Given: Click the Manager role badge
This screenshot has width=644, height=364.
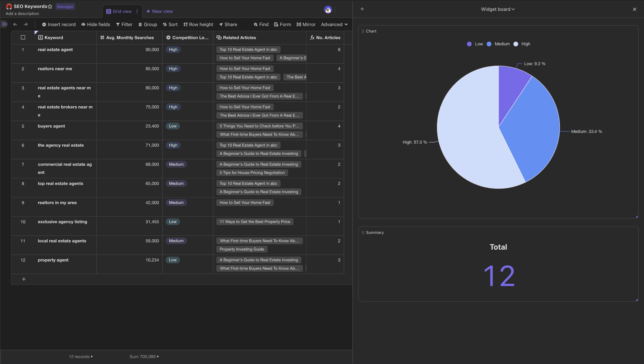Looking at the screenshot, I should 65,6.
